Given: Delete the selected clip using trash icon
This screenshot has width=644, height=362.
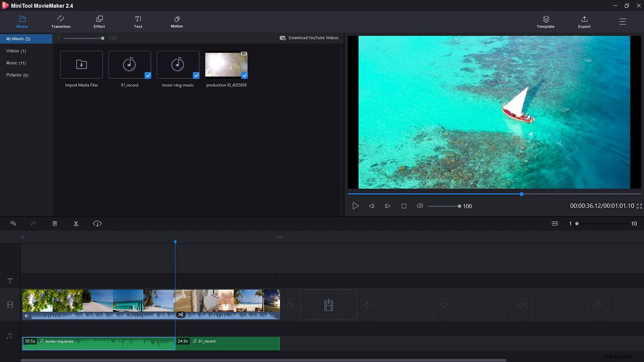Looking at the screenshot, I should pyautogui.click(x=54, y=223).
